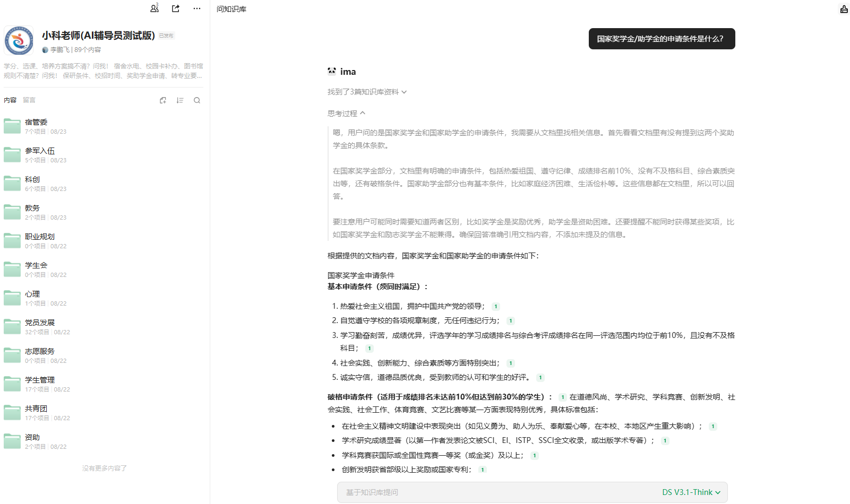Select the 内容 tab
The height and width of the screenshot is (504, 850).
pos(10,100)
